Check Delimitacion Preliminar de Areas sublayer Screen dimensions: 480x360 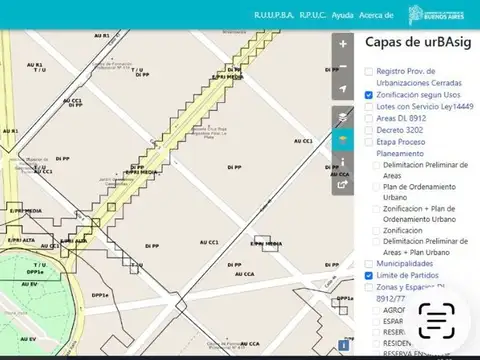pos(376,165)
